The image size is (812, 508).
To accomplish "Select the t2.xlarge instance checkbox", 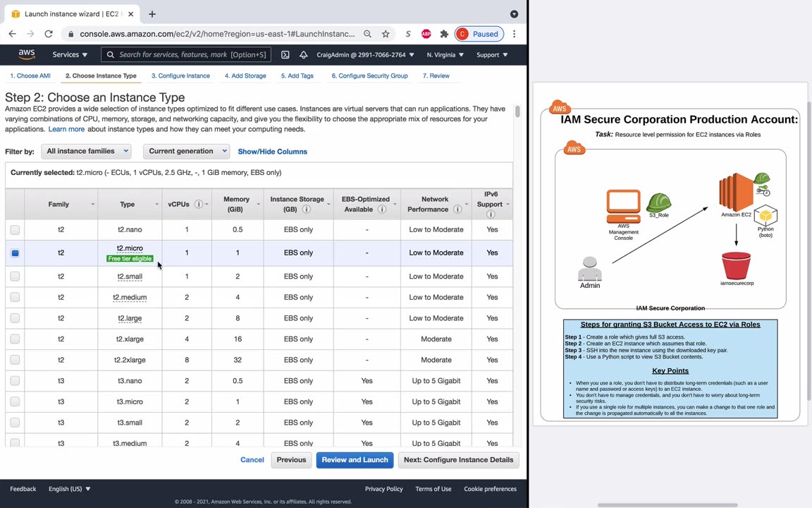I will [x=15, y=339].
